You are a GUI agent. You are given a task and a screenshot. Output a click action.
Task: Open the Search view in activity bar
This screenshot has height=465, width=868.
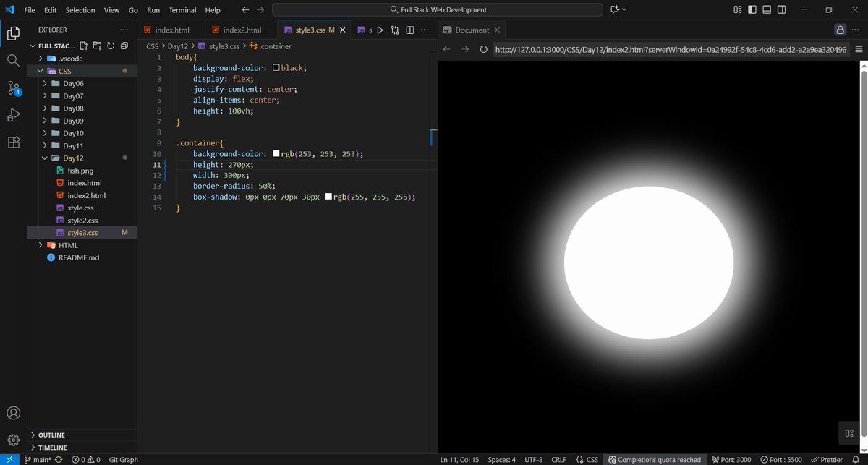click(13, 61)
